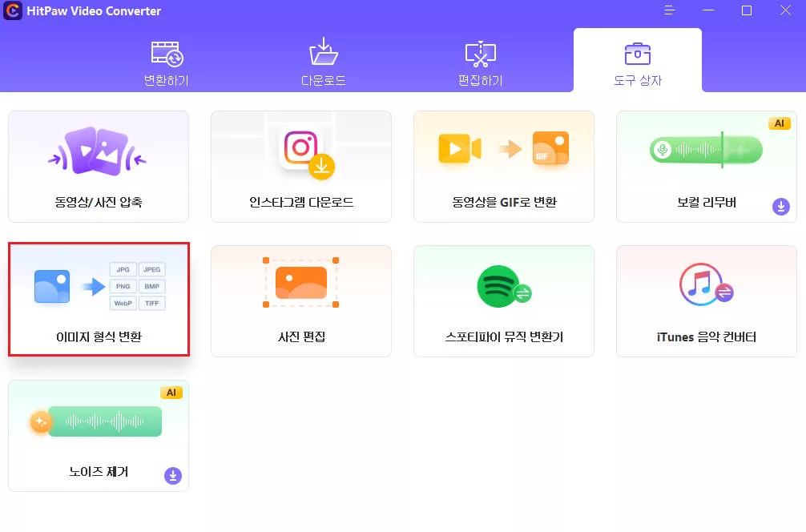
Task: Open the Instagram downloader icon
Action: [x=306, y=153]
